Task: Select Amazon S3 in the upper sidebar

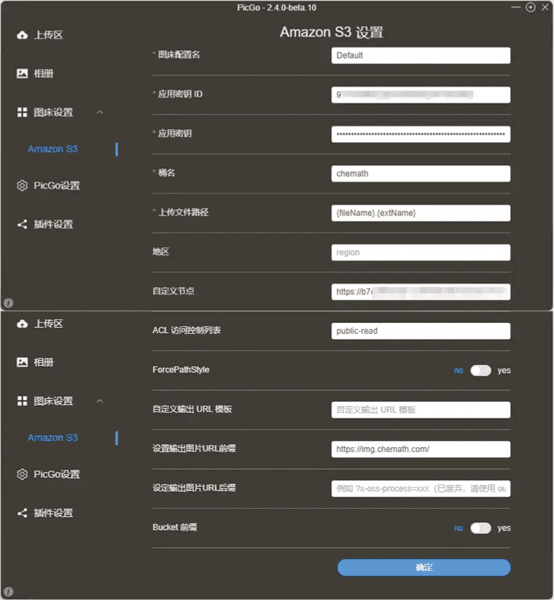Action: [52, 149]
